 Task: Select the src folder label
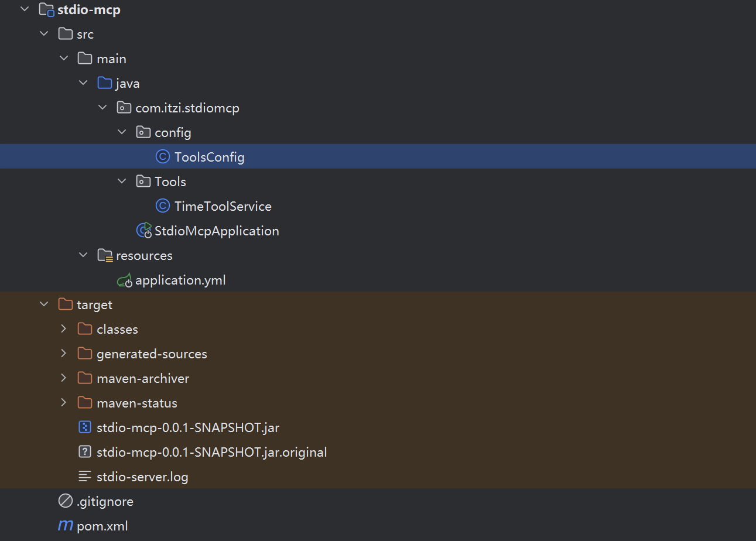(x=85, y=34)
